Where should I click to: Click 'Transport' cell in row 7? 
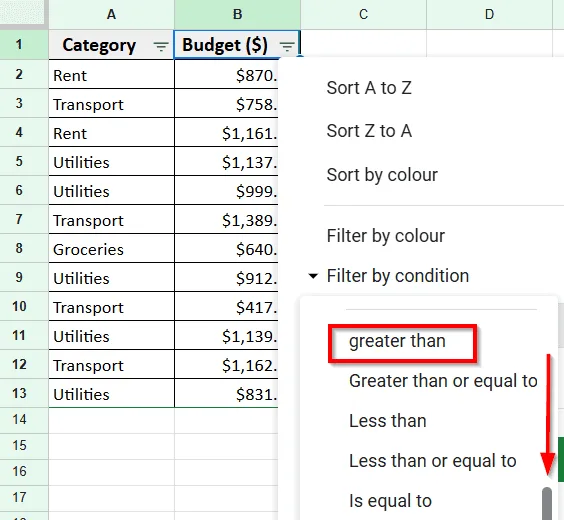click(112, 219)
